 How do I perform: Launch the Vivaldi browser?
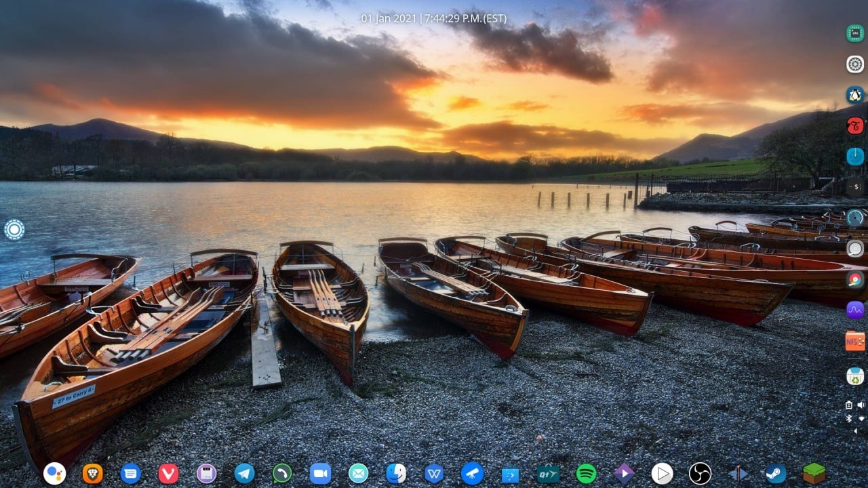[x=168, y=473]
